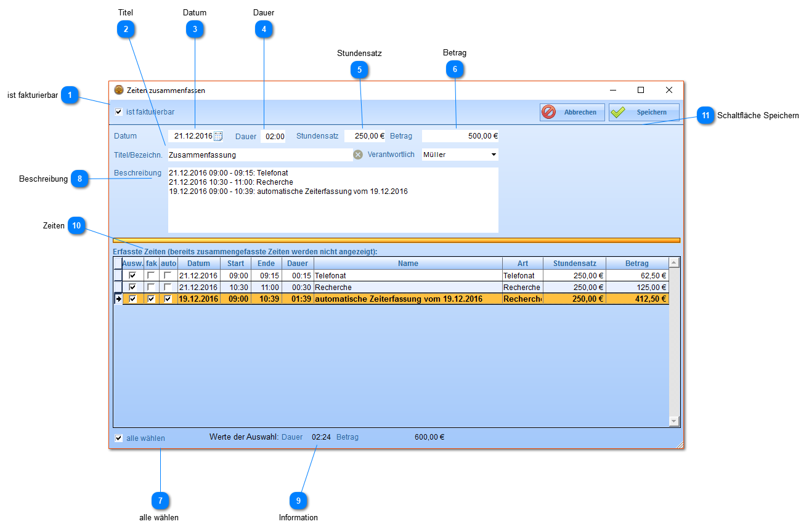The image size is (809, 532).
Task: Uncheck fak for the automatische Zeiterfassung row
Action: click(151, 299)
